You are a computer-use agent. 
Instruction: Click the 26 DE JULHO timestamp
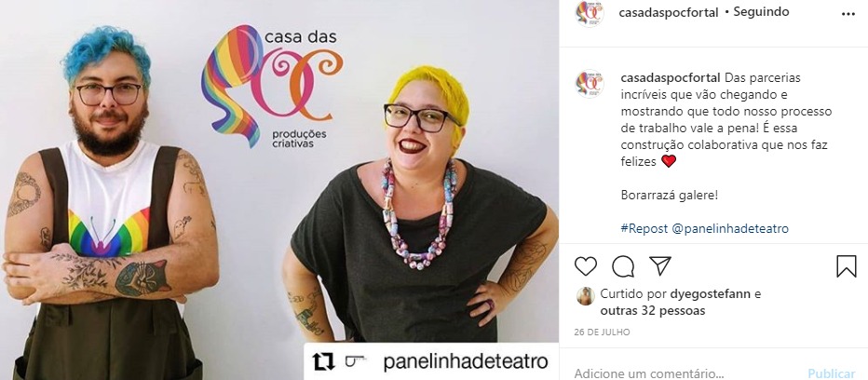603,332
